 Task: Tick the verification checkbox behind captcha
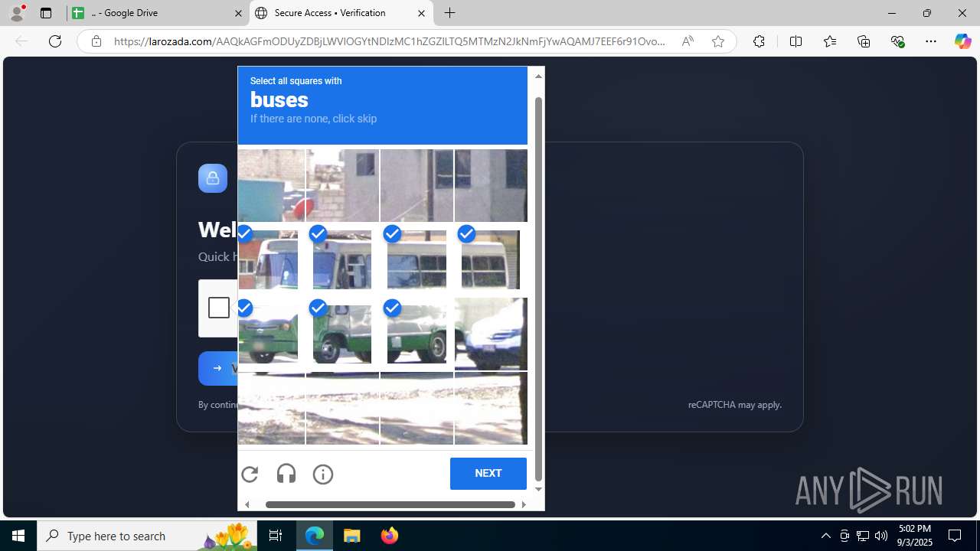pos(219,308)
